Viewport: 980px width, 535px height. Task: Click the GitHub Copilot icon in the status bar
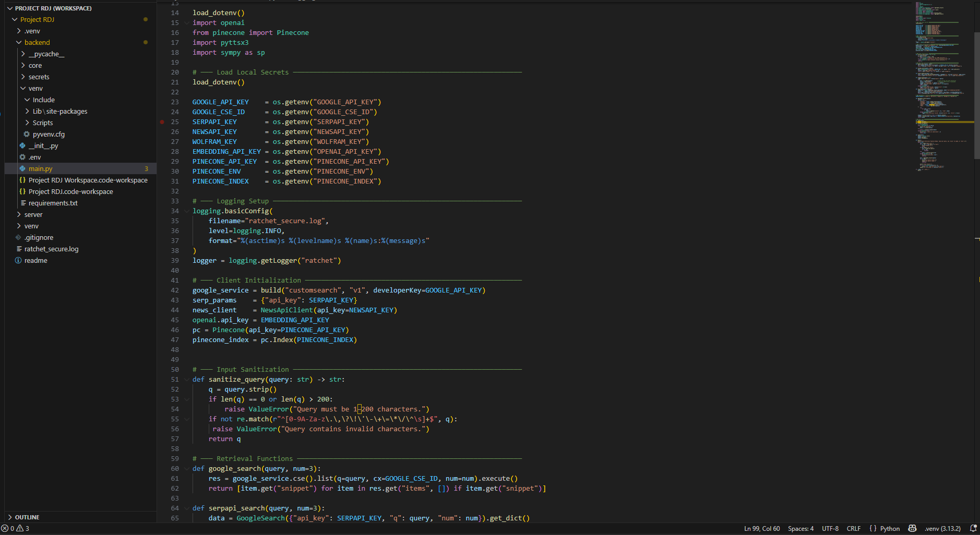(x=913, y=528)
